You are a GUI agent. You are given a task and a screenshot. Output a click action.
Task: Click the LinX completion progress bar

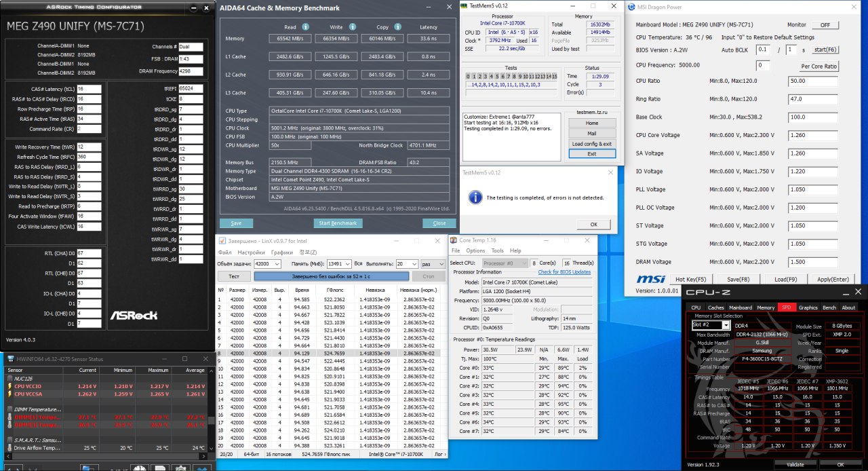coord(331,276)
